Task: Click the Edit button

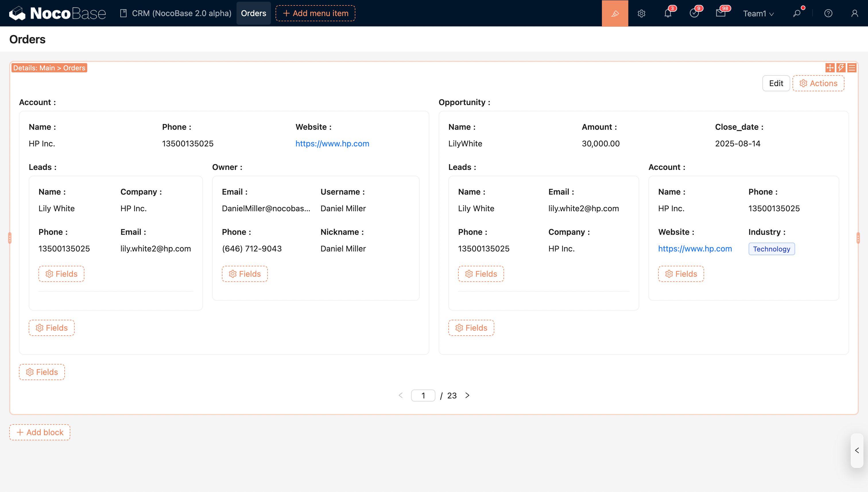Action: [776, 84]
